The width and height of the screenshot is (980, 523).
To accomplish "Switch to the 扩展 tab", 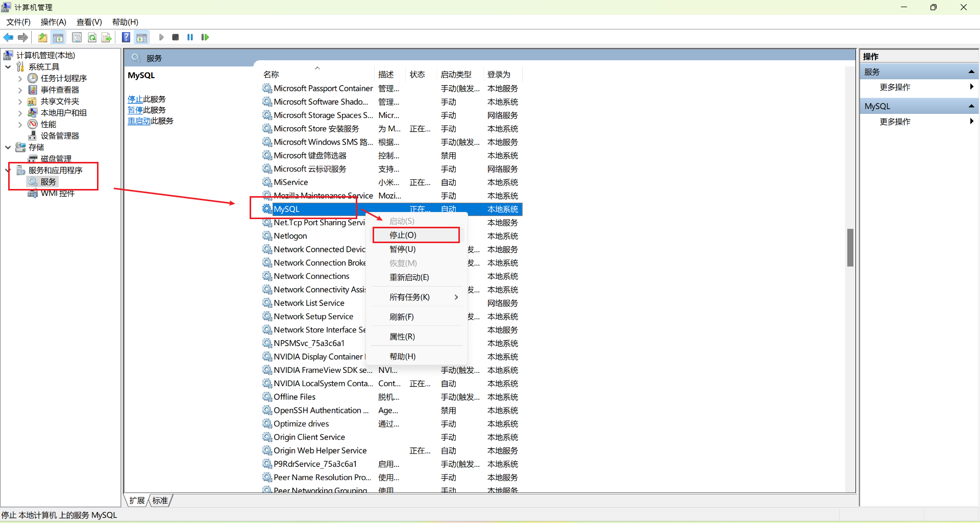I will [x=137, y=501].
